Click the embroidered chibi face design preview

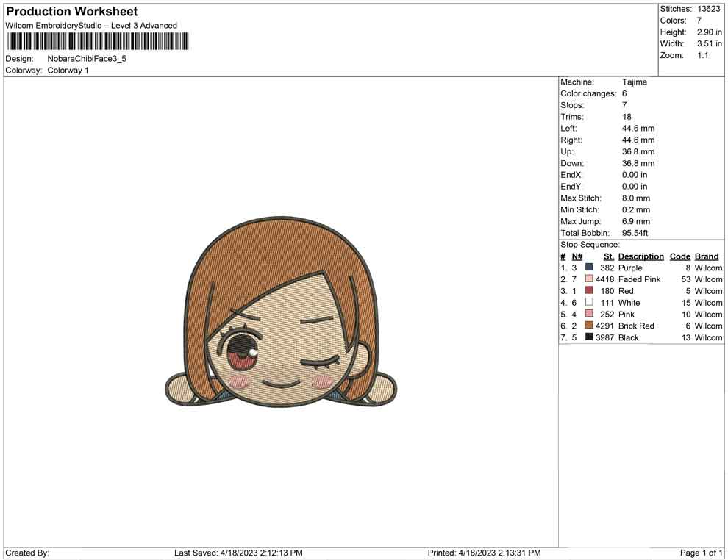281,313
